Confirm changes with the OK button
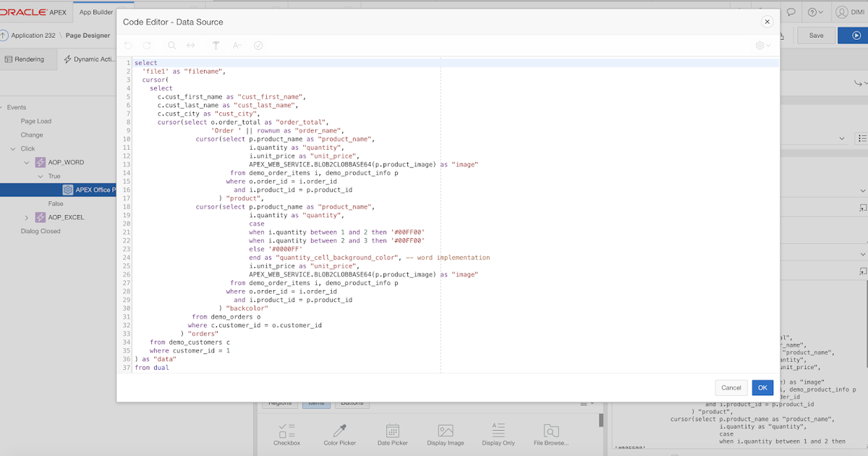Viewport: 868px width, 456px height. point(762,387)
